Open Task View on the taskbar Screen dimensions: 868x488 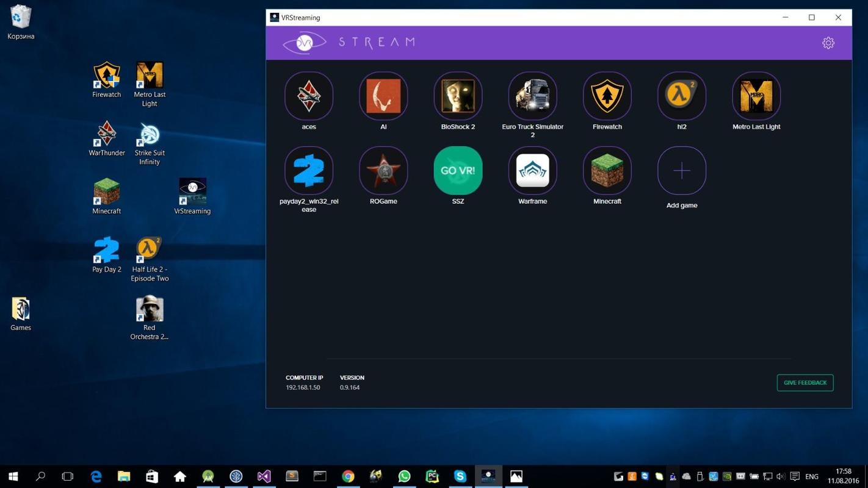[x=68, y=476]
